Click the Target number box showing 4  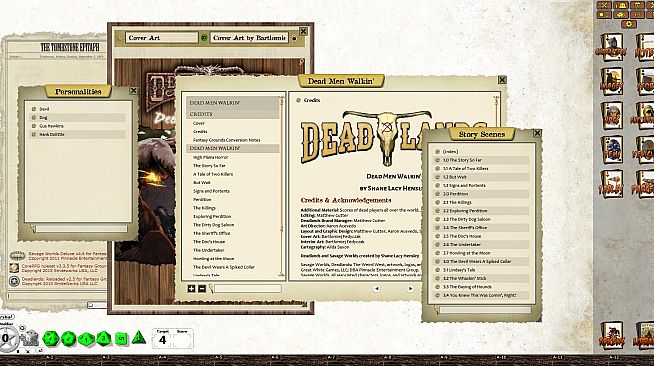pyautogui.click(x=162, y=340)
